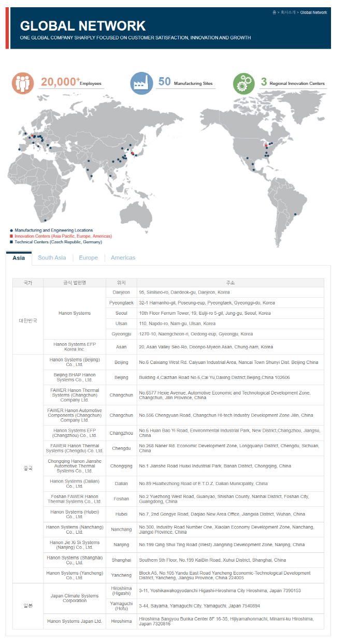Select the Americas tab
345x644 pixels.
tap(123, 258)
